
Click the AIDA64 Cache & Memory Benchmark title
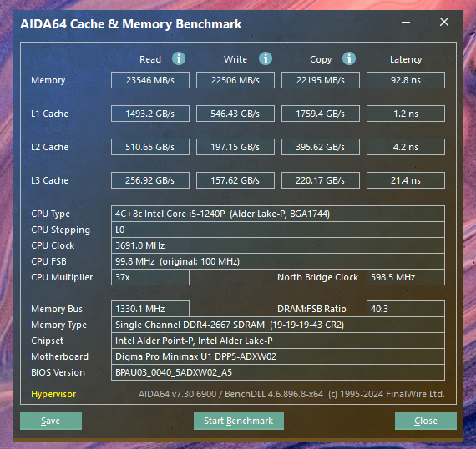click(131, 24)
